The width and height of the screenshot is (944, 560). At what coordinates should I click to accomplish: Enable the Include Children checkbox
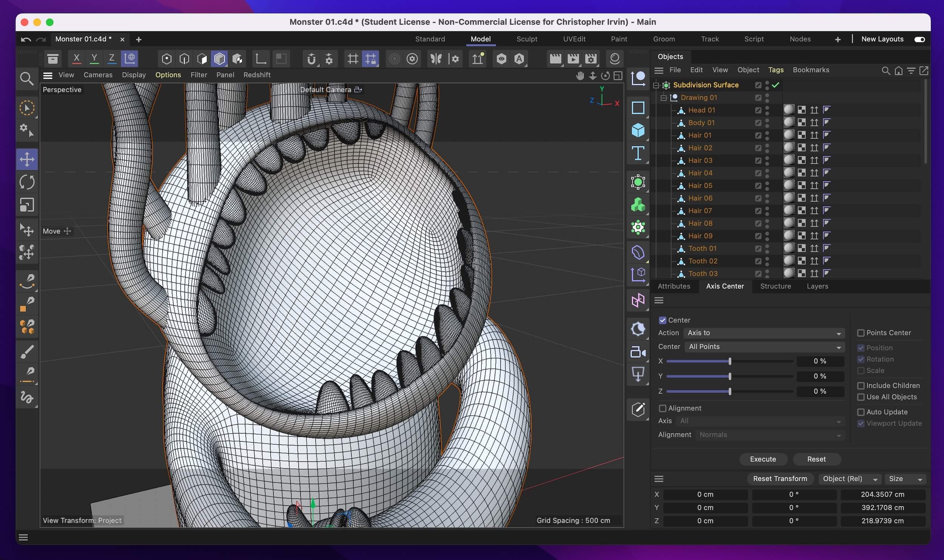[x=861, y=386]
